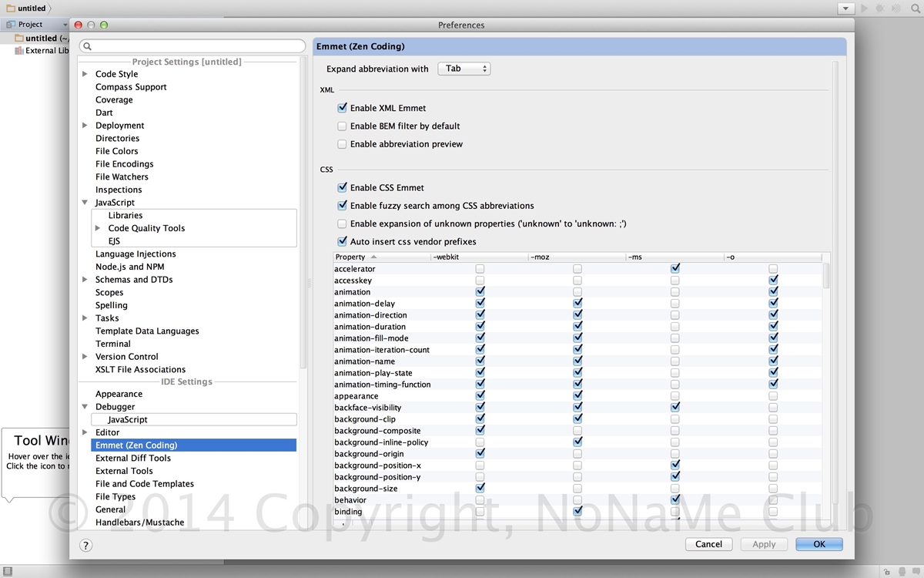Expand Schemas and DTDs node
Screen dimensions: 924x578
point(85,280)
